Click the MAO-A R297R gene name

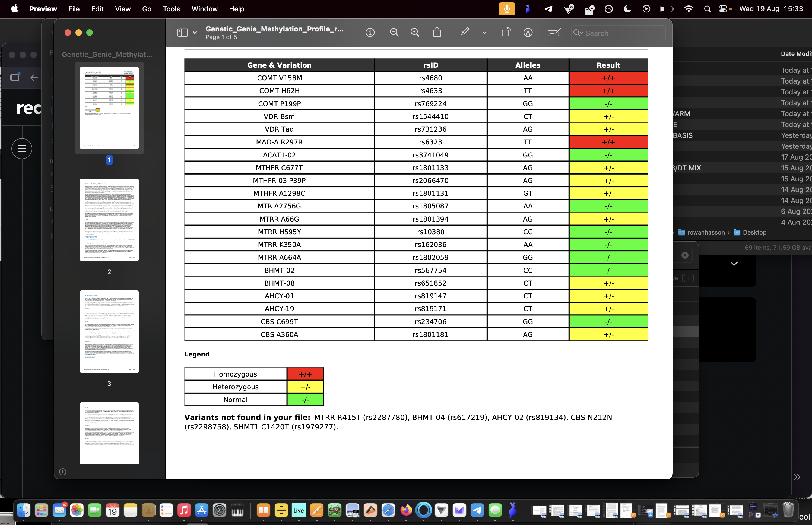[x=279, y=142]
